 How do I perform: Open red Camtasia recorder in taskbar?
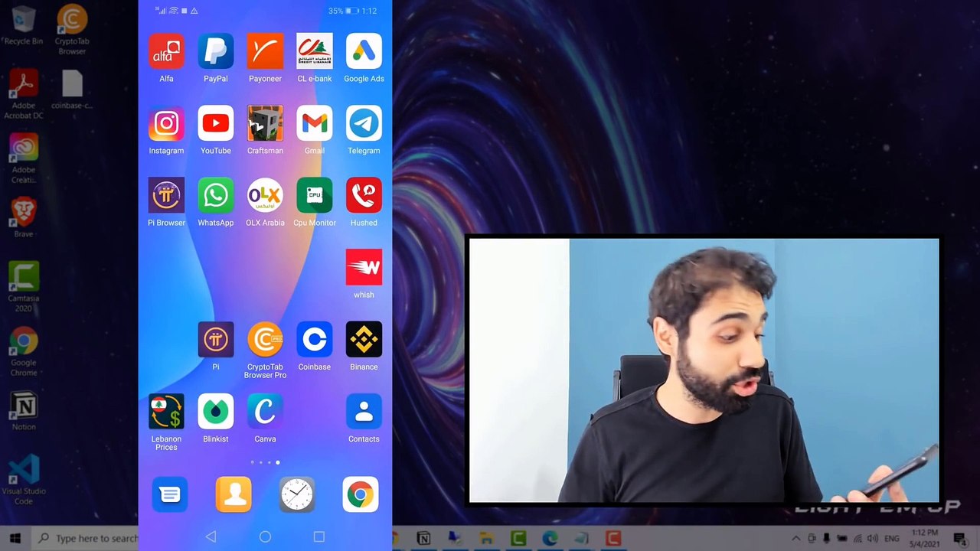[613, 539]
